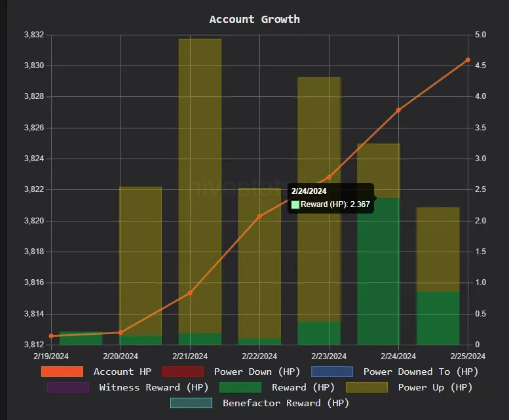
Task: Click the green Reward (HP) legend swatch
Action: 240,387
